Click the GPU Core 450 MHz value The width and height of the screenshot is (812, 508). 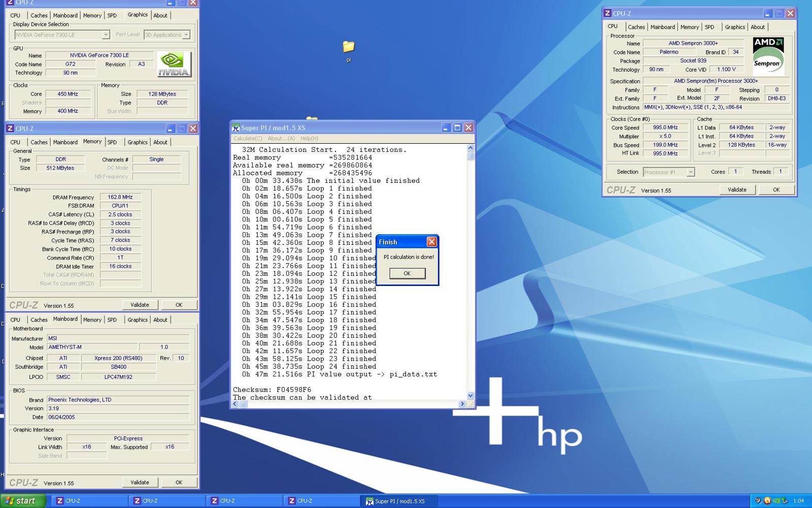click(x=68, y=94)
